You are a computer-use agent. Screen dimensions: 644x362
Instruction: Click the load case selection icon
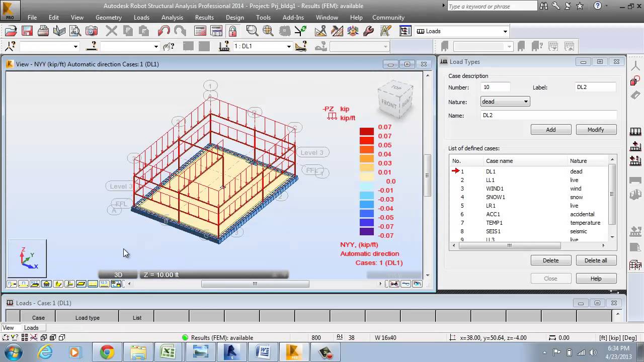point(224,46)
